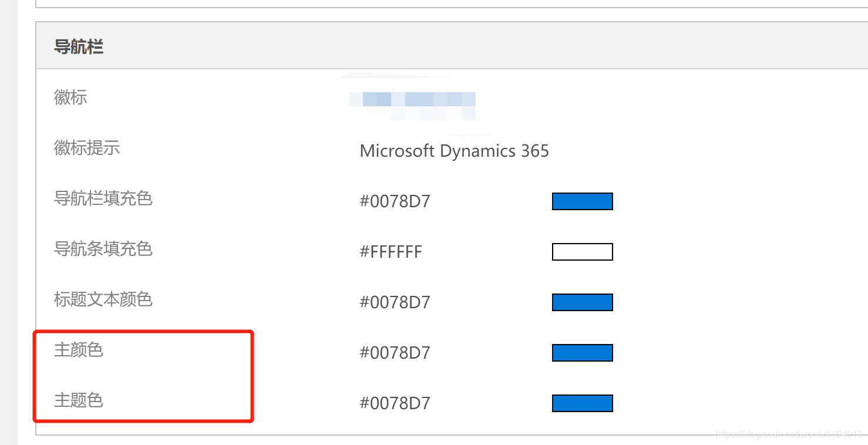Click the 导航栏 section header
The width and height of the screenshot is (868, 445).
coord(79,47)
